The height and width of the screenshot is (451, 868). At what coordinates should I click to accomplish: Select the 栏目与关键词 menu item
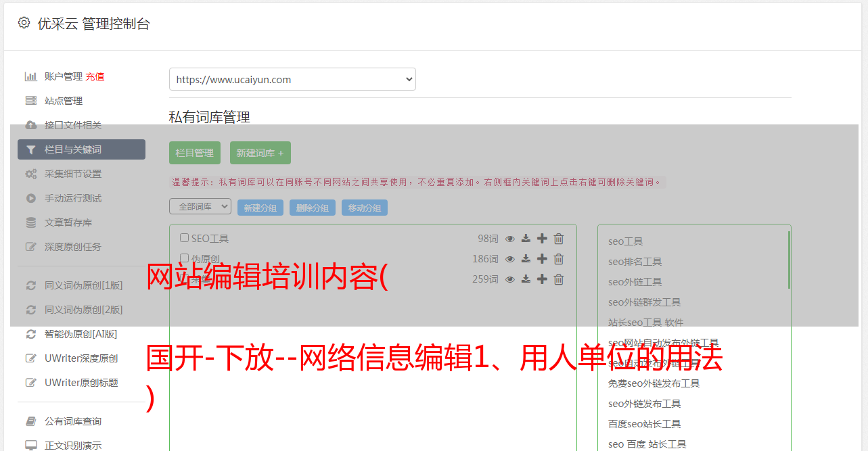81,149
